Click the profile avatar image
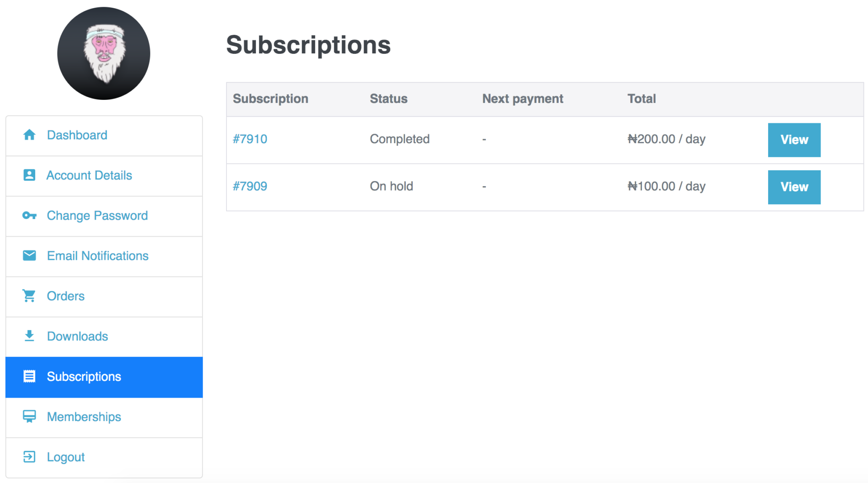This screenshot has height=483, width=868. (104, 53)
